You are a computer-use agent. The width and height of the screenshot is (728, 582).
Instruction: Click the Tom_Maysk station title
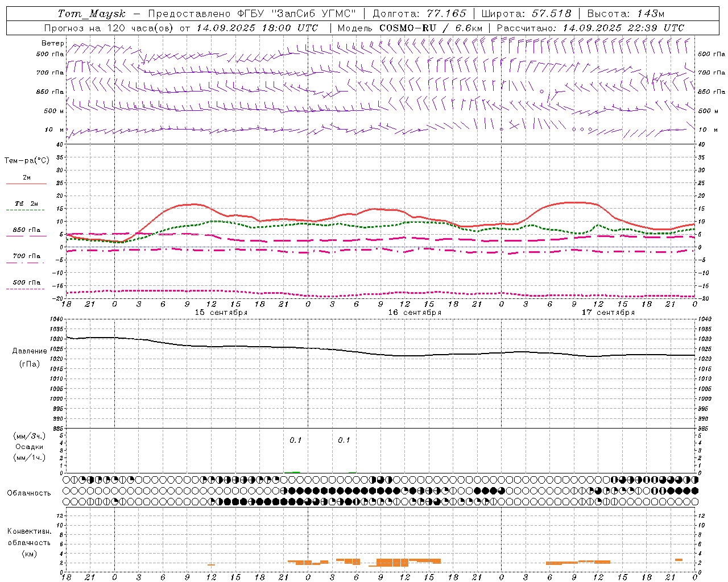92,14
